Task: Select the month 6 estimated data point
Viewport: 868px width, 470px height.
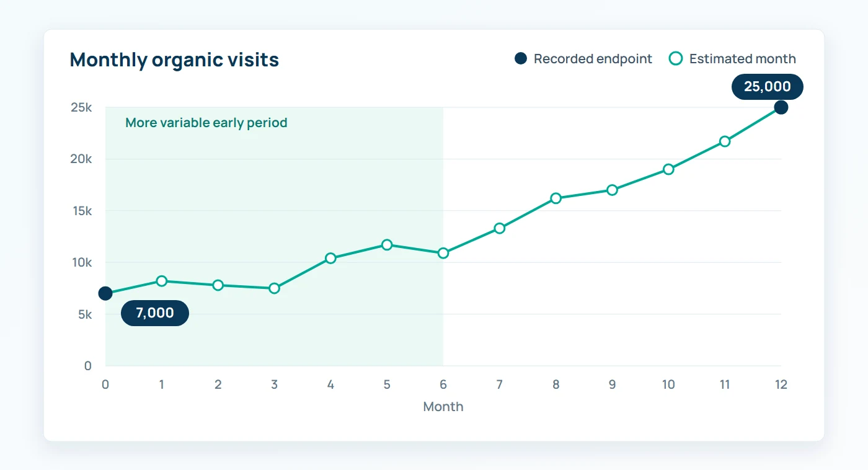Action: [443, 253]
